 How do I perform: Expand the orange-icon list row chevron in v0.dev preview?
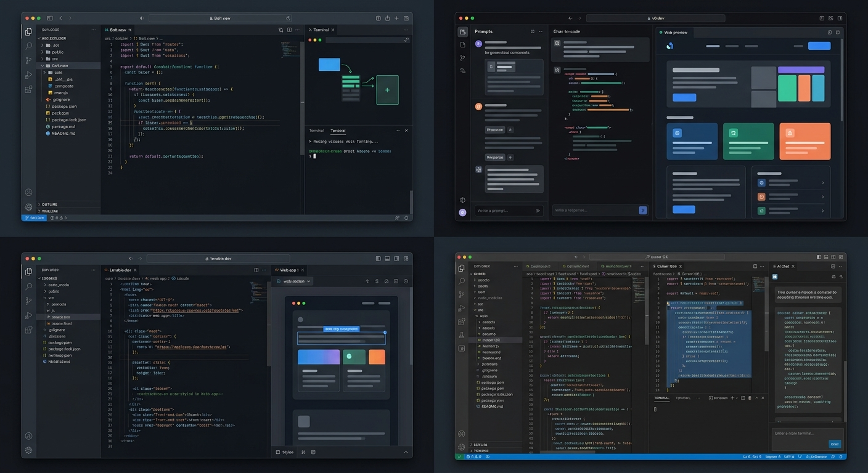[x=823, y=197]
